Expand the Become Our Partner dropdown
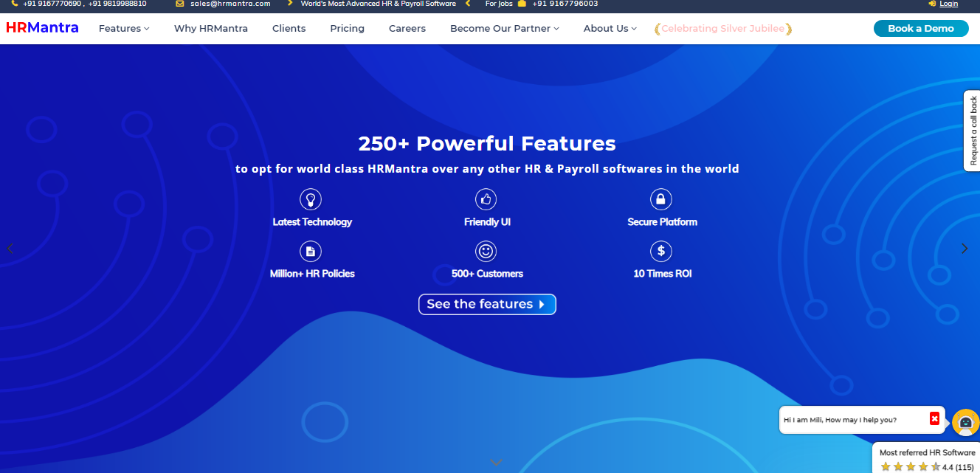Viewport: 980px width, 473px height. coord(504,29)
